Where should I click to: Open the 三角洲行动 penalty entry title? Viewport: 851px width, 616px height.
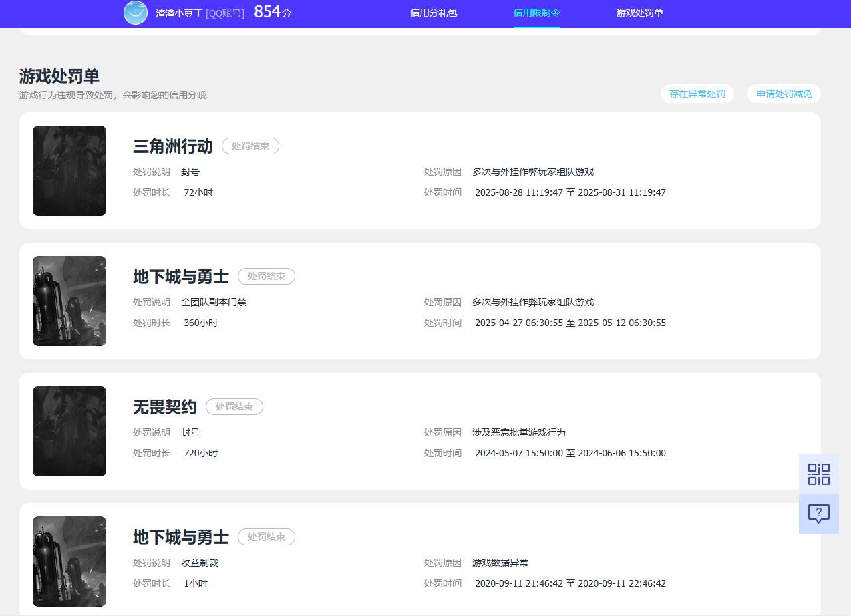coord(172,146)
